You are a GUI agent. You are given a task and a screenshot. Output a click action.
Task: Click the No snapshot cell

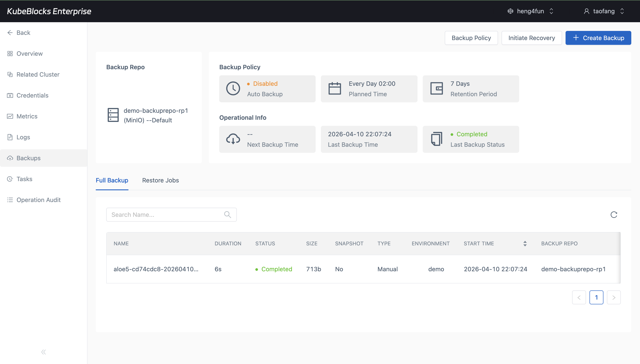pos(339,269)
